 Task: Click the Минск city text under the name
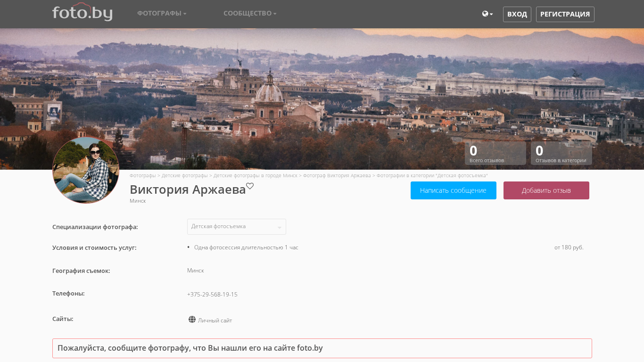point(138,201)
